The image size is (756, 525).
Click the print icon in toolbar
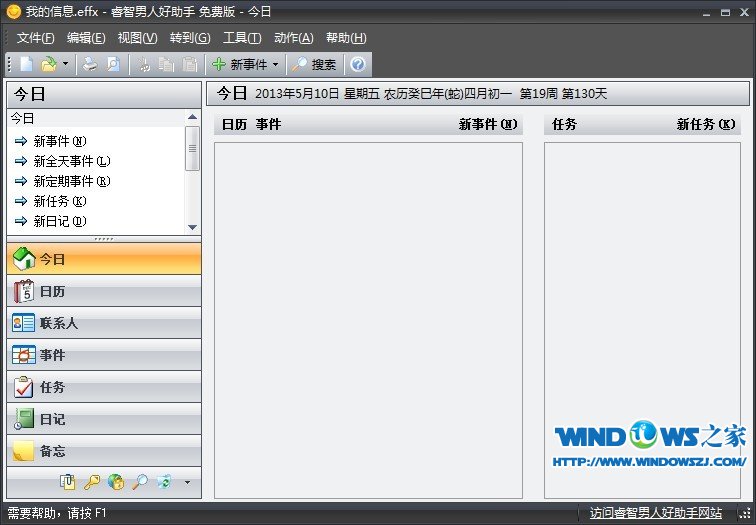[x=90, y=65]
